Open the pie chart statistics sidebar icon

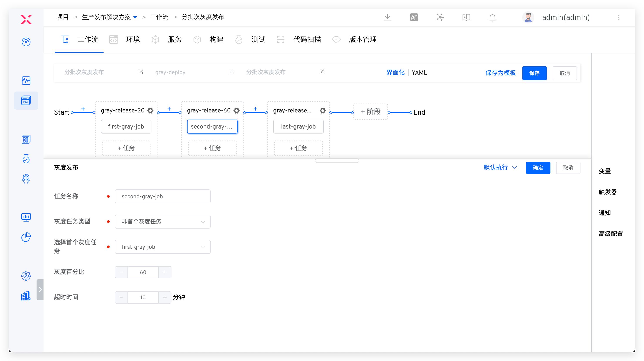tap(26, 237)
